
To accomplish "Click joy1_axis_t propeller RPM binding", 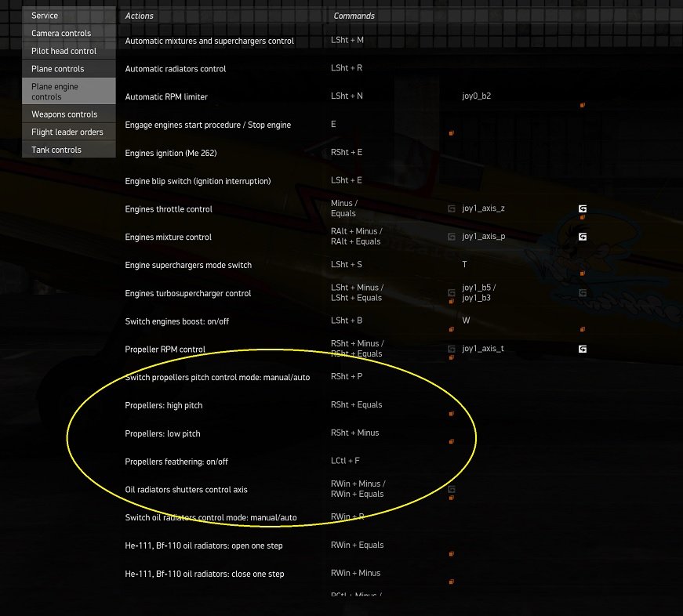I will coord(483,348).
